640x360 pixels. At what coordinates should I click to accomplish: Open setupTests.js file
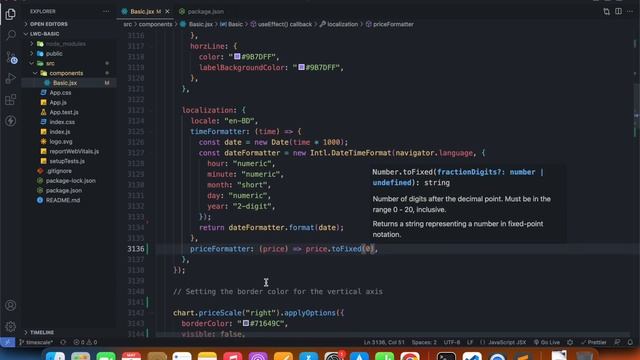pyautogui.click(x=67, y=161)
